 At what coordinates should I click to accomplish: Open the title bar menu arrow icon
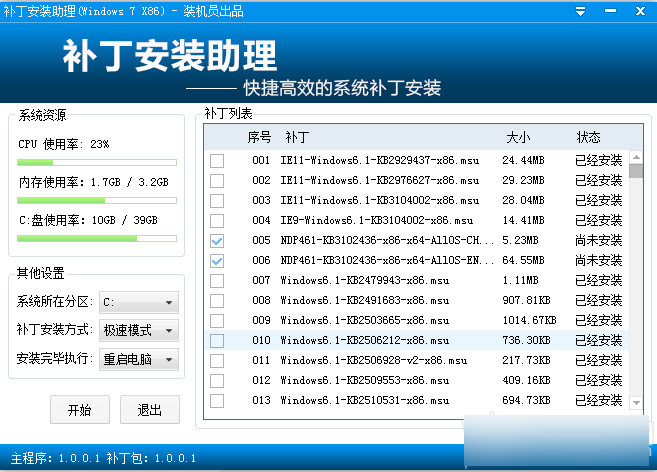pyautogui.click(x=582, y=11)
